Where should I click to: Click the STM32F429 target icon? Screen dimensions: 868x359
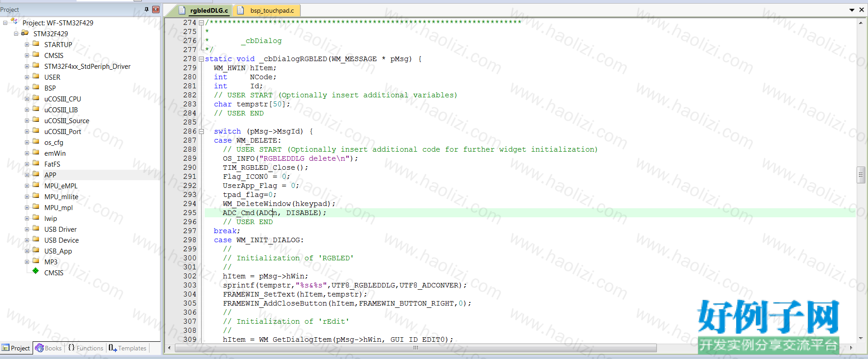(25, 33)
